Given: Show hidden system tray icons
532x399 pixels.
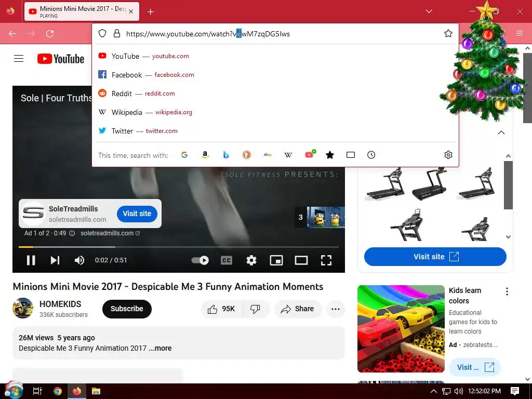Looking at the screenshot, I should click(433, 391).
